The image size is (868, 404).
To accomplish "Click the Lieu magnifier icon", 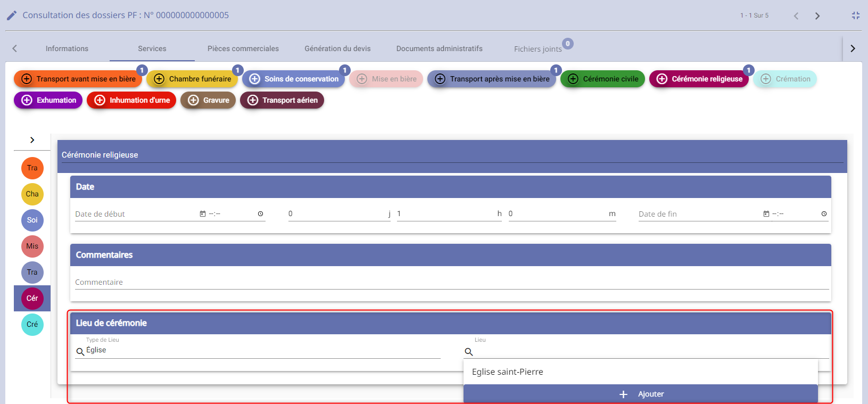I will point(469,352).
